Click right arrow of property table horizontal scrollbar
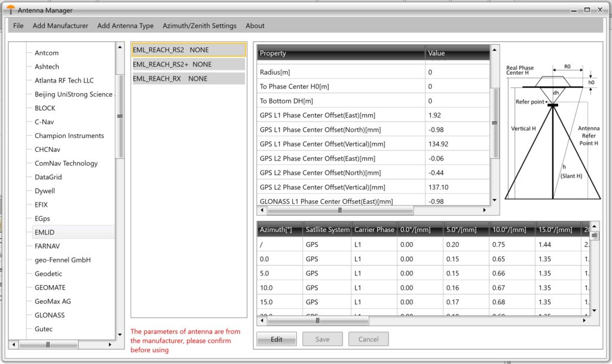 point(484,210)
